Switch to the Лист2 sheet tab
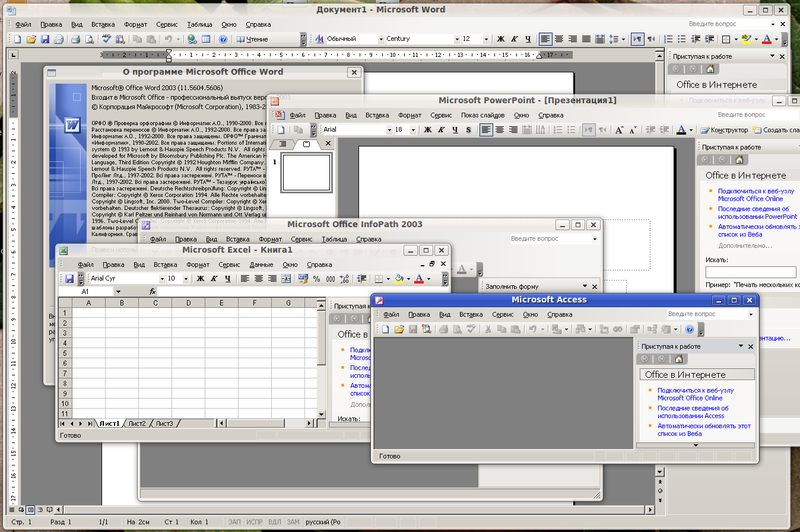This screenshot has height=532, width=800. tap(137, 424)
